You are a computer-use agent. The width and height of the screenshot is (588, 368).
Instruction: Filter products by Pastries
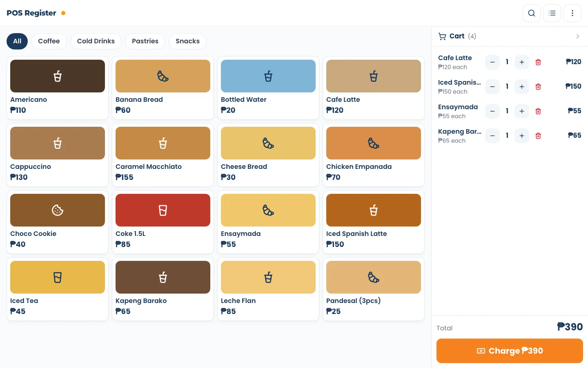pyautogui.click(x=145, y=41)
